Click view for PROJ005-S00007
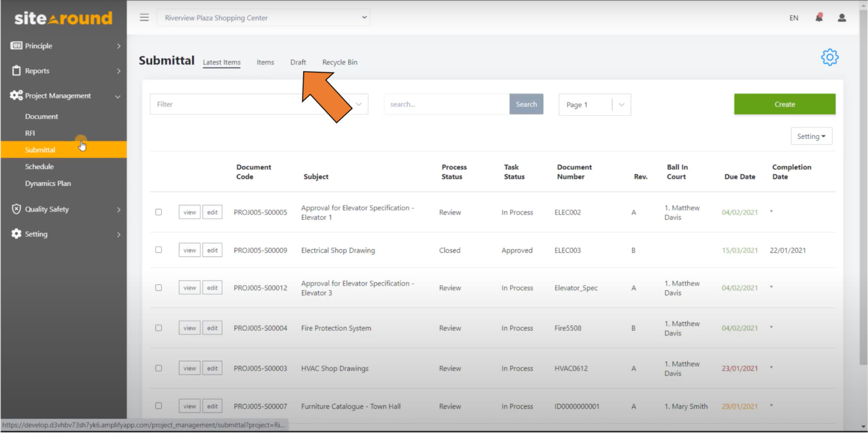 point(190,406)
